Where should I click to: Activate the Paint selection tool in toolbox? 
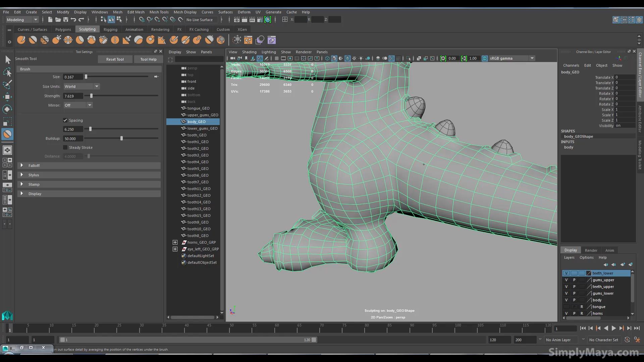point(8,84)
